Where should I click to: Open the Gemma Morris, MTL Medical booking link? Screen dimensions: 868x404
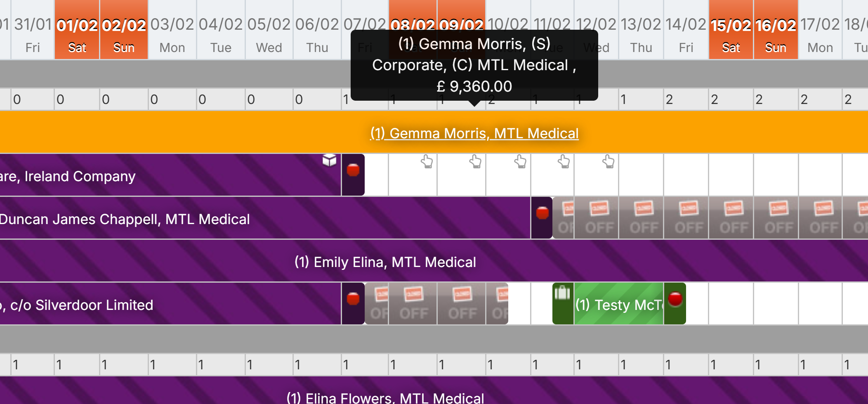474,133
